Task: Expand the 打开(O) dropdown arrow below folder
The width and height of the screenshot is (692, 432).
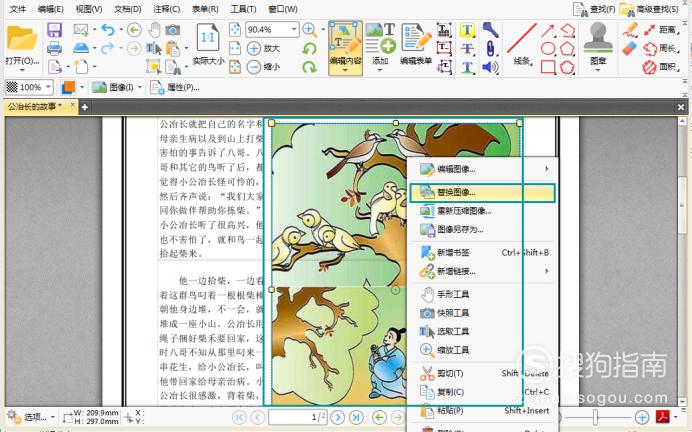Action: 21,70
